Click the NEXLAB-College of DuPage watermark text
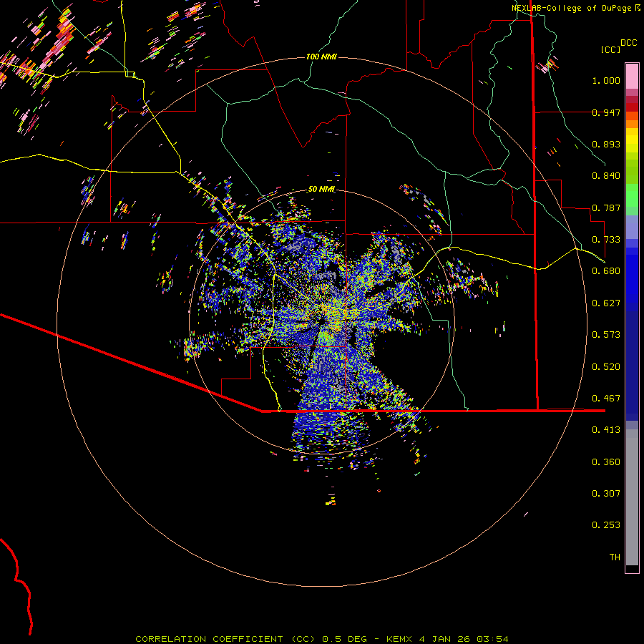The height and width of the screenshot is (644, 644). pos(575,8)
